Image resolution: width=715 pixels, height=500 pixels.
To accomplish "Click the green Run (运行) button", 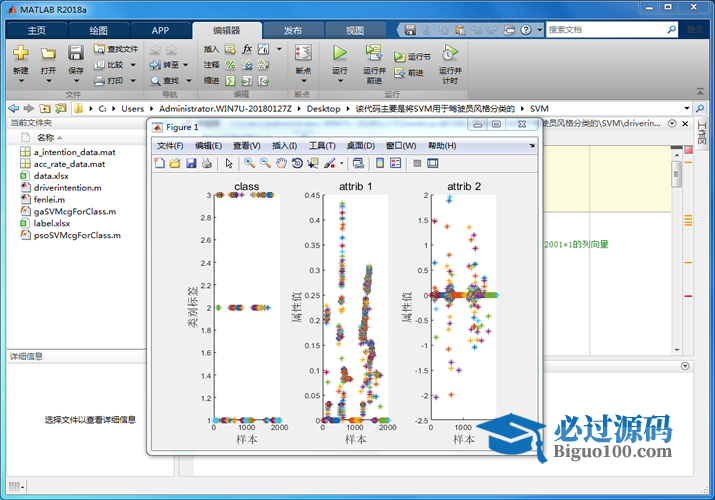I will pos(339,53).
